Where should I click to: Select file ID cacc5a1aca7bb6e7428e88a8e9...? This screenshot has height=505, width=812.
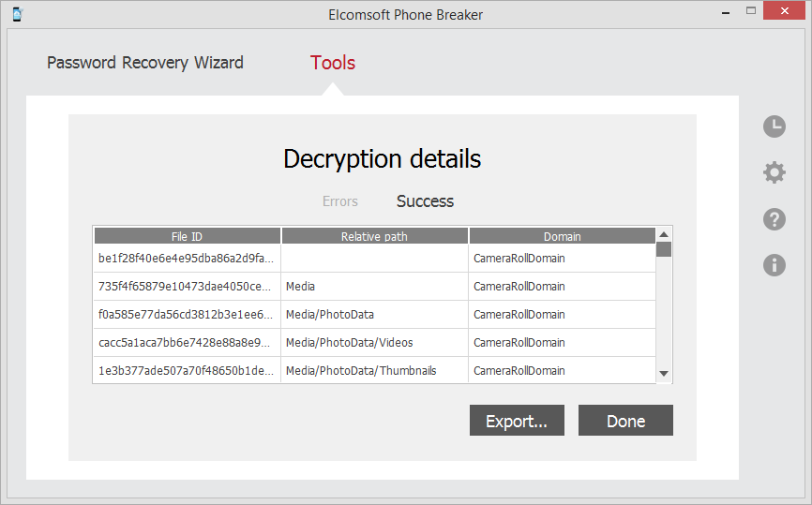pyautogui.click(x=185, y=343)
